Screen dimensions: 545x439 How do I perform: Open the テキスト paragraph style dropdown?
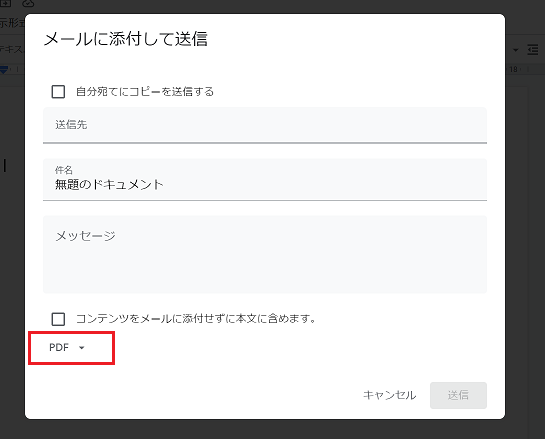pyautogui.click(x=11, y=50)
